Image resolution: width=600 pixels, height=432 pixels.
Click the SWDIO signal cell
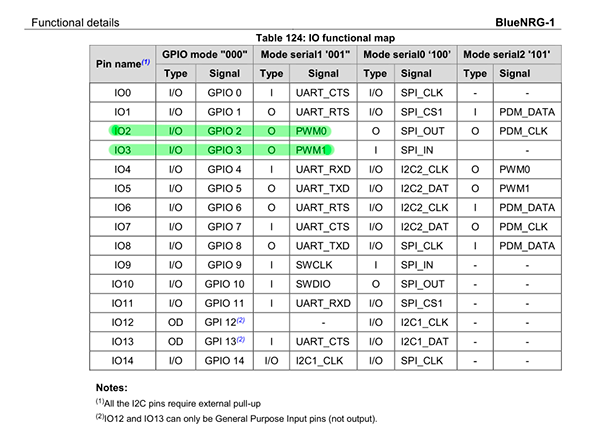point(310,283)
